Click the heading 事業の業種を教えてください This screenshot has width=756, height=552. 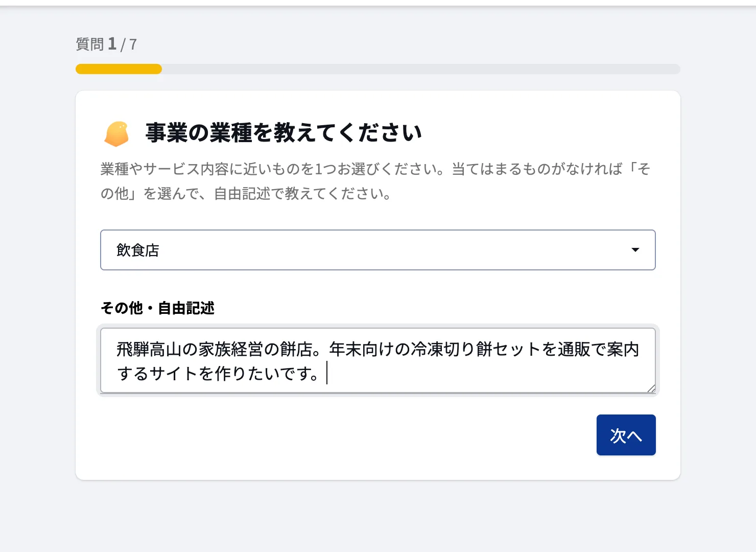click(x=283, y=133)
